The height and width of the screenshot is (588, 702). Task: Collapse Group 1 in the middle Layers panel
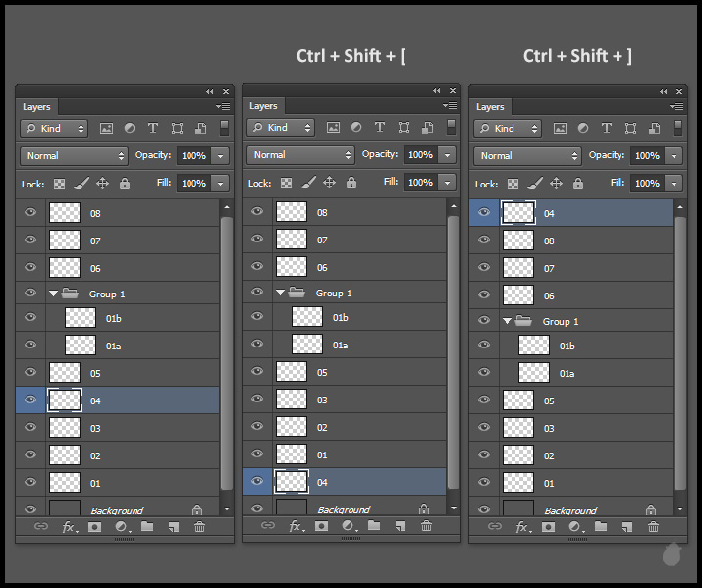pyautogui.click(x=280, y=293)
